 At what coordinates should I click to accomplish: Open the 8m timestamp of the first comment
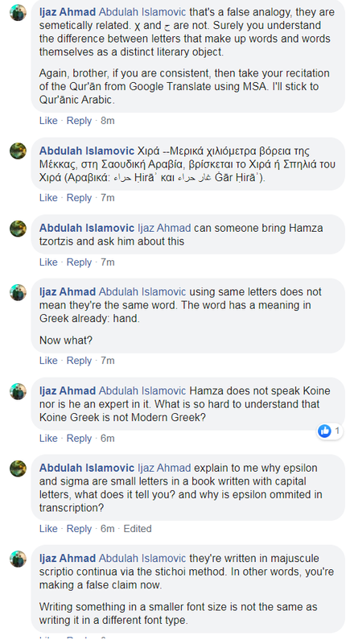108,121
